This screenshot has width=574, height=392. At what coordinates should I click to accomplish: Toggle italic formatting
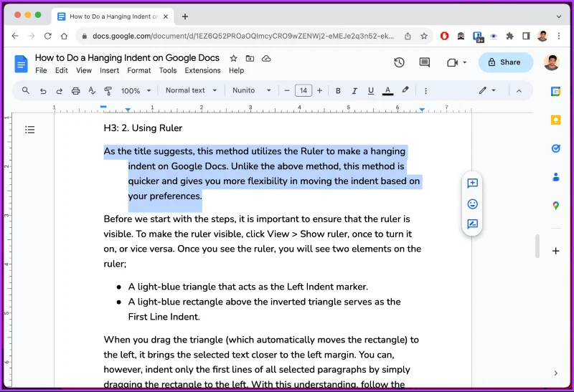tap(354, 91)
